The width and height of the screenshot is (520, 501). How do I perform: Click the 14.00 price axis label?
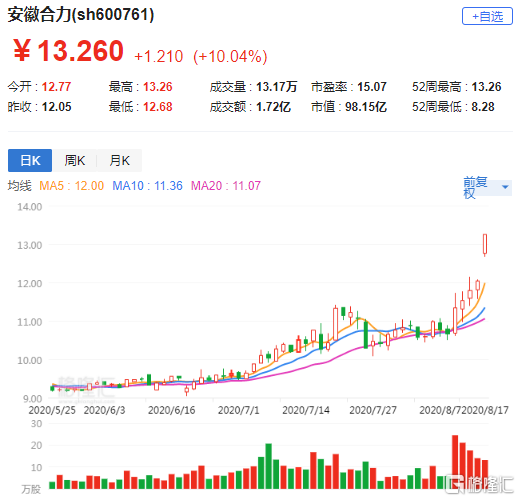coord(30,207)
